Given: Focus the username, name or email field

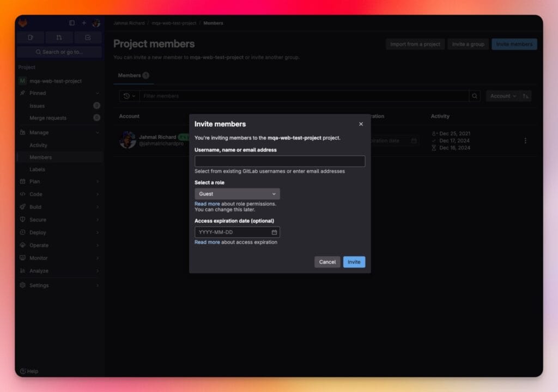Looking at the screenshot, I should tap(280, 161).
